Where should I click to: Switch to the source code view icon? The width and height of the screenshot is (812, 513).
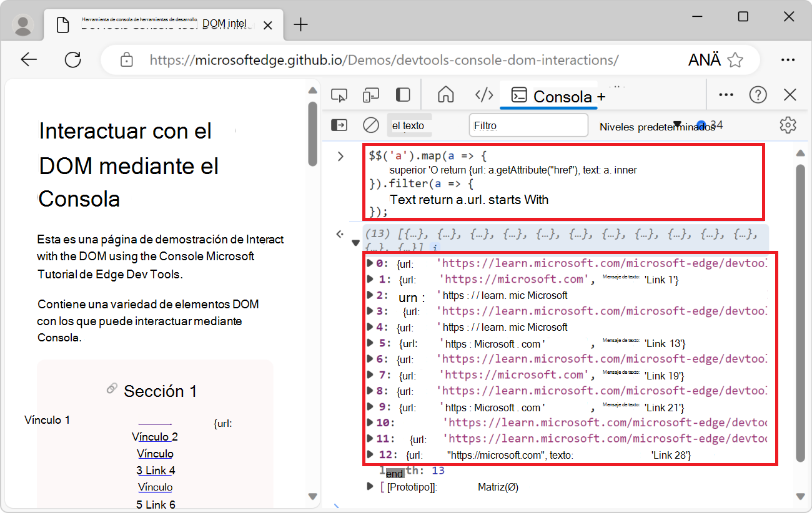[484, 94]
